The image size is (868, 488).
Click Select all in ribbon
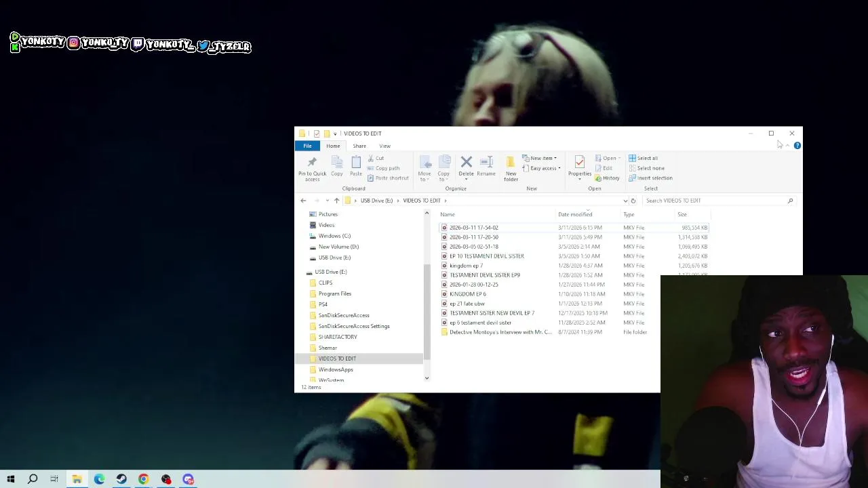(643, 159)
